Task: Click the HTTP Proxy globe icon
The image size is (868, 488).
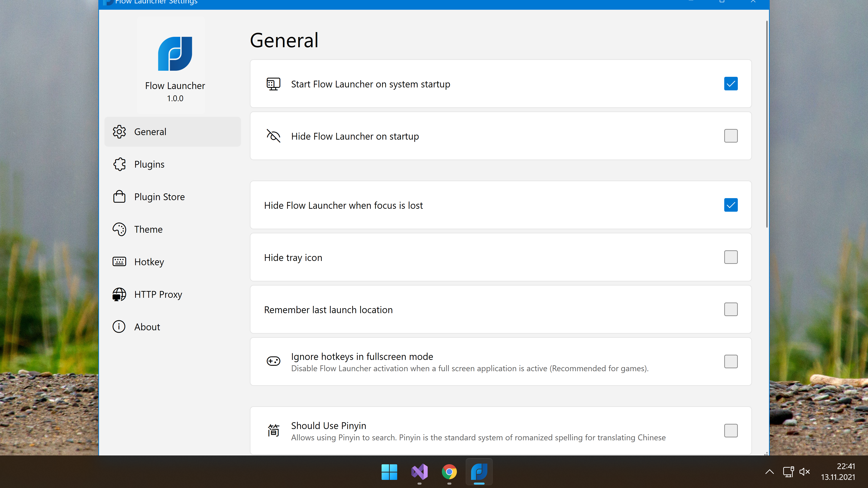Action: click(x=119, y=294)
